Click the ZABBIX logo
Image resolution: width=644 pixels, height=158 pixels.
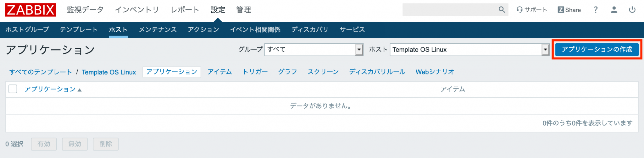coord(31,10)
